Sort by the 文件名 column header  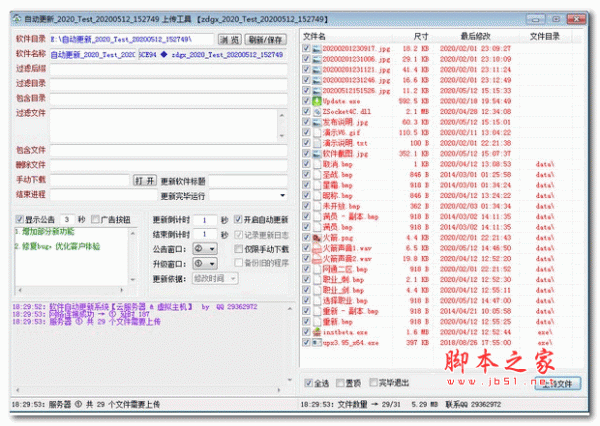tap(314, 36)
